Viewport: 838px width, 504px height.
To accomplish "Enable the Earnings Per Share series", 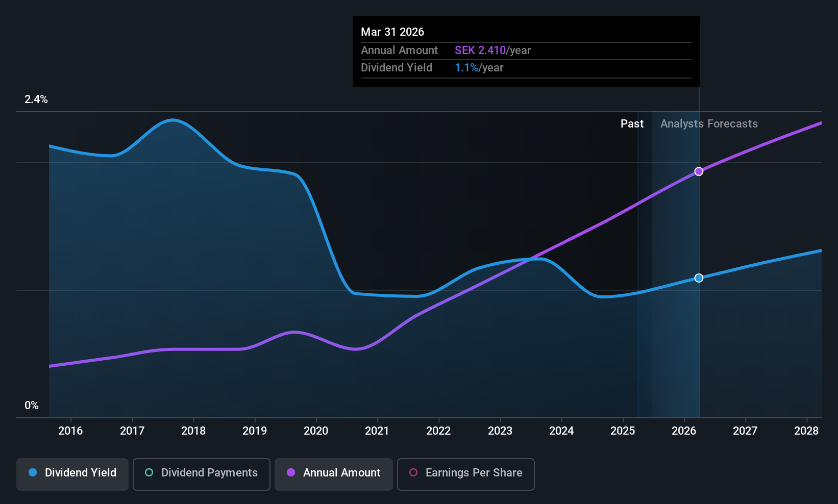I will click(x=466, y=474).
